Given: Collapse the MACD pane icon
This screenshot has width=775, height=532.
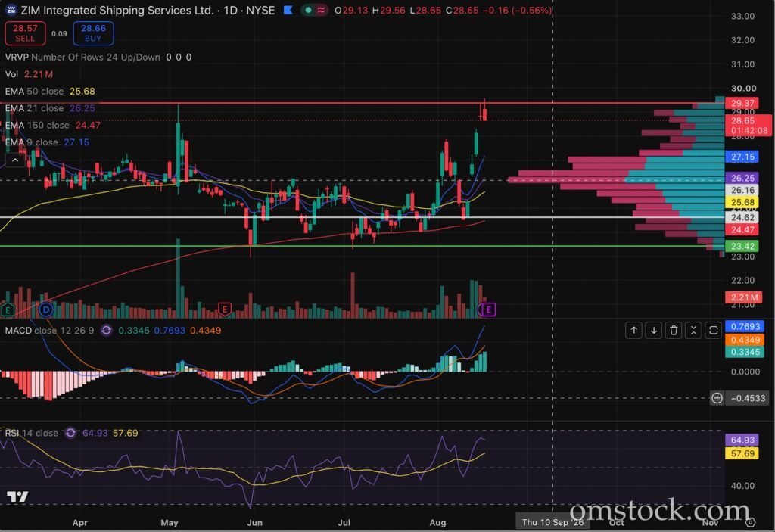Looking at the screenshot, I should pos(693,330).
